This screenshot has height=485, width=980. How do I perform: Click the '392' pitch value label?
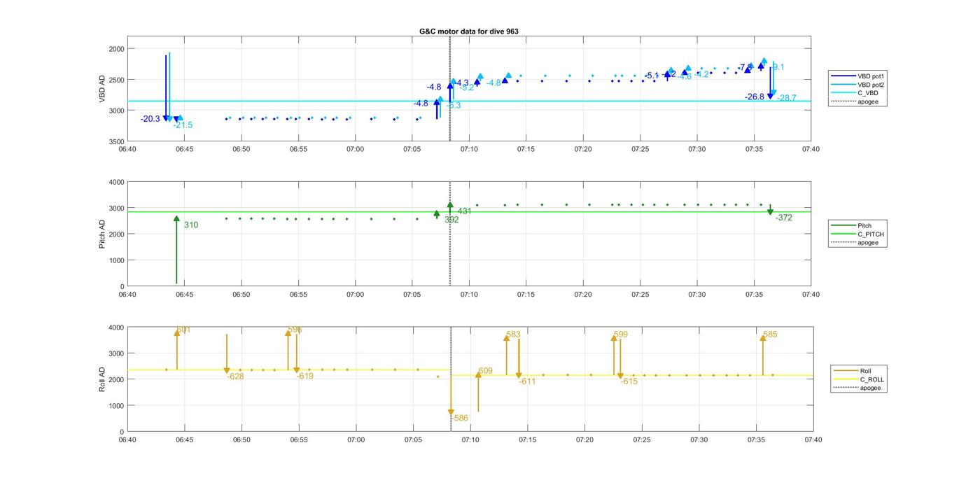(451, 220)
